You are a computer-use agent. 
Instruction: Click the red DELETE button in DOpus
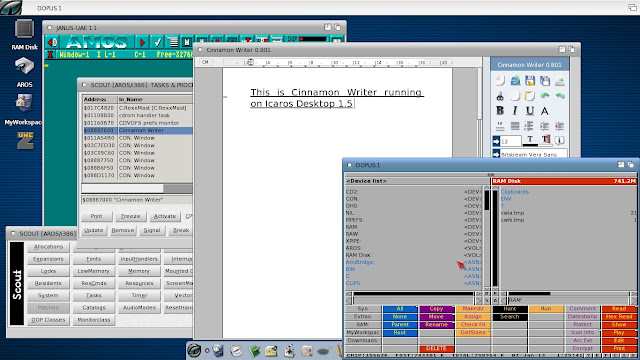(x=436, y=349)
